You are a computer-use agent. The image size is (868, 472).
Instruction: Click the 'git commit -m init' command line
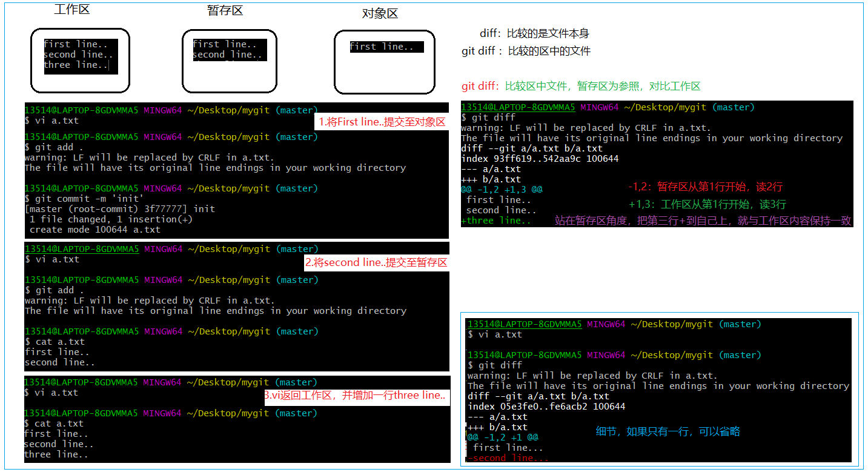(x=84, y=199)
